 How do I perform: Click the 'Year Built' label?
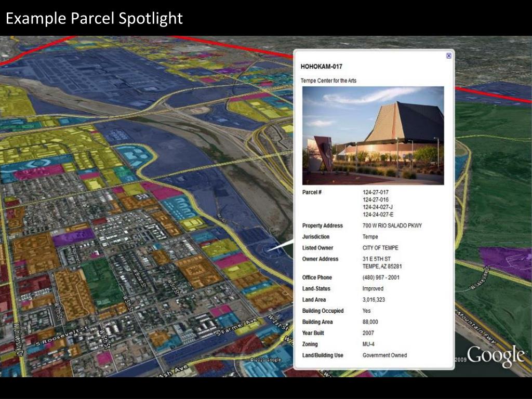(313, 333)
